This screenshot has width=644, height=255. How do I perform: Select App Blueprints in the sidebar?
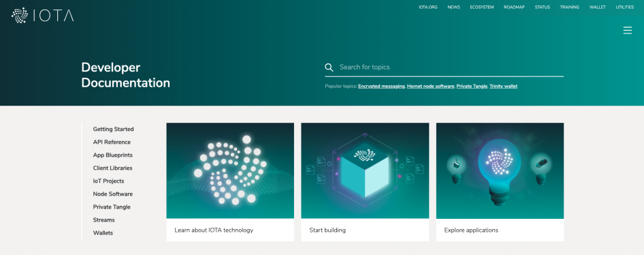click(112, 155)
